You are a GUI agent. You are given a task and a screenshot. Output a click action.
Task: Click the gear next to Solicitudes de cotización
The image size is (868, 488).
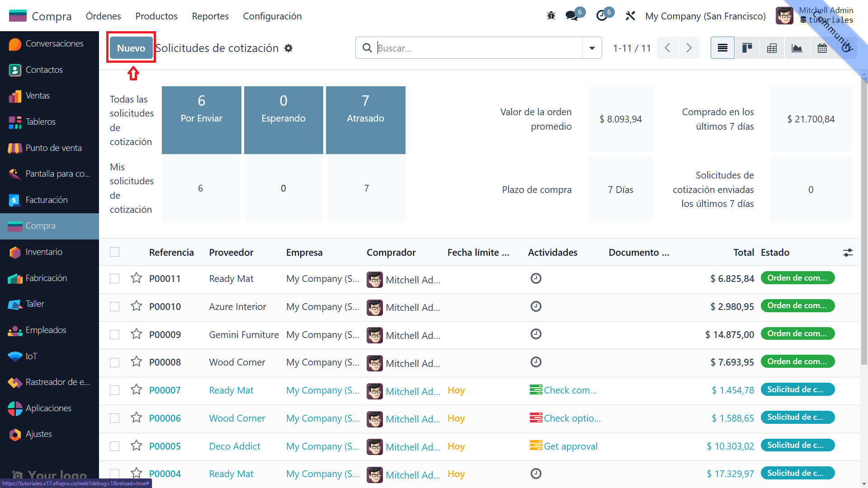(288, 48)
